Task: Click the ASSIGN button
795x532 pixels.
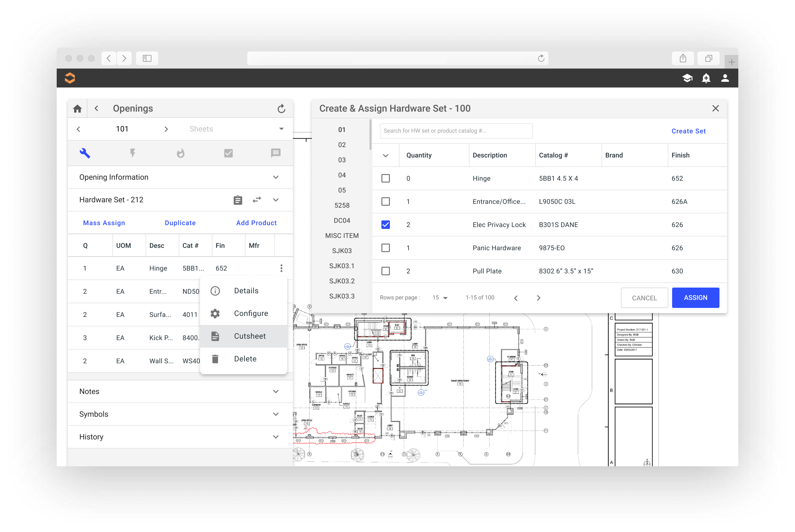Action: (696, 298)
